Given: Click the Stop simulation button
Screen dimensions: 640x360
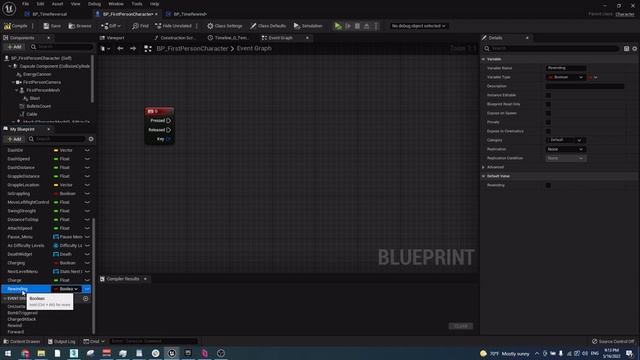Looking at the screenshot, I should (x=357, y=26).
